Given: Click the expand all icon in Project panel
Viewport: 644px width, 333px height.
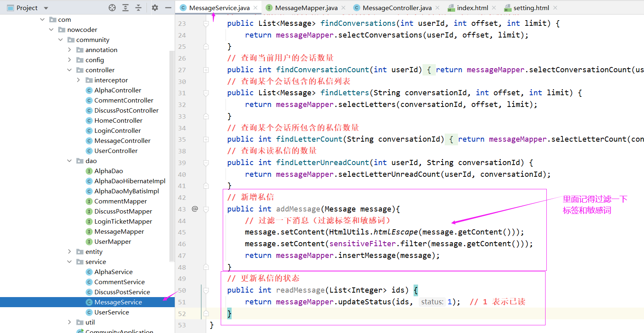Looking at the screenshot, I should coord(125,8).
